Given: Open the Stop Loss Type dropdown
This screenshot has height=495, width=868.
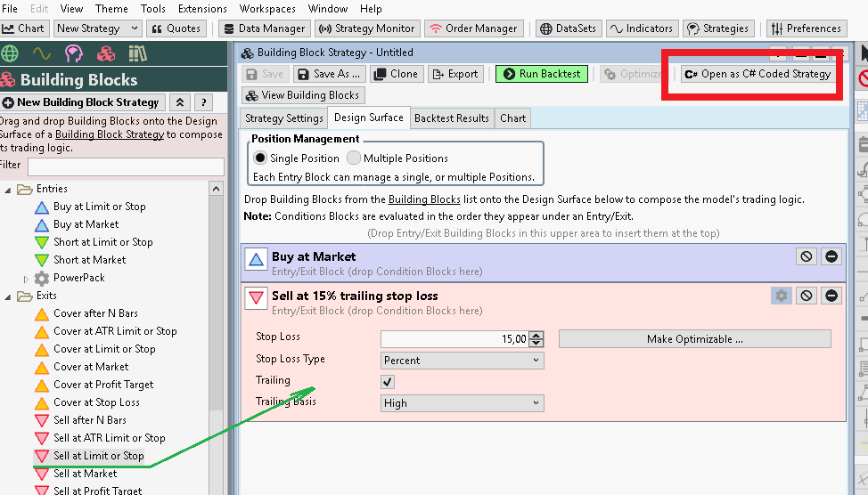Looking at the screenshot, I should tap(462, 361).
